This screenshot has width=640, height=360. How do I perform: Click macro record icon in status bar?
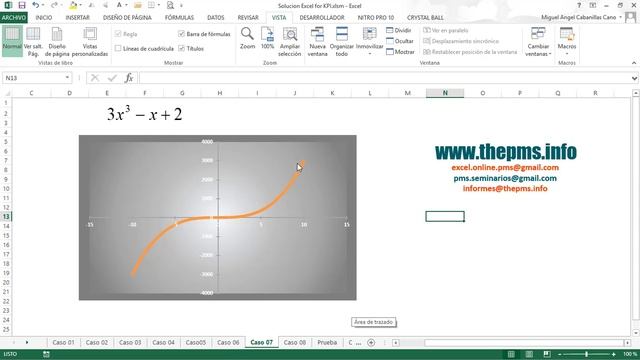tap(46, 354)
